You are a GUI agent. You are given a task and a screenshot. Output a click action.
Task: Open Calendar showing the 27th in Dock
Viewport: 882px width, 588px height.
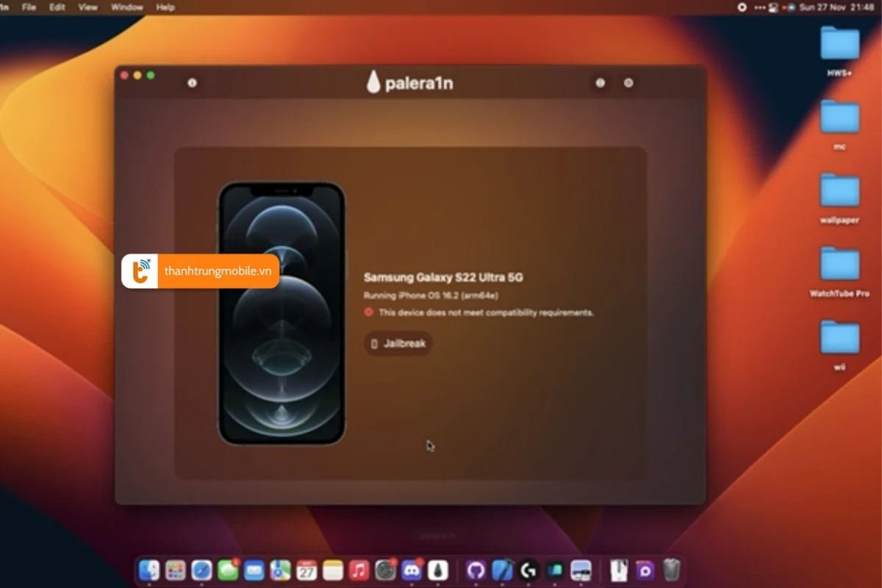[x=306, y=570]
